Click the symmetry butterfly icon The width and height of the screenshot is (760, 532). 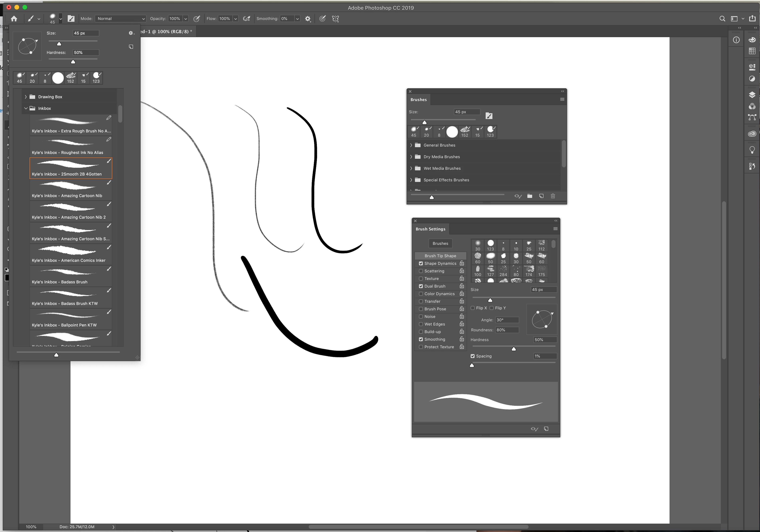click(335, 19)
